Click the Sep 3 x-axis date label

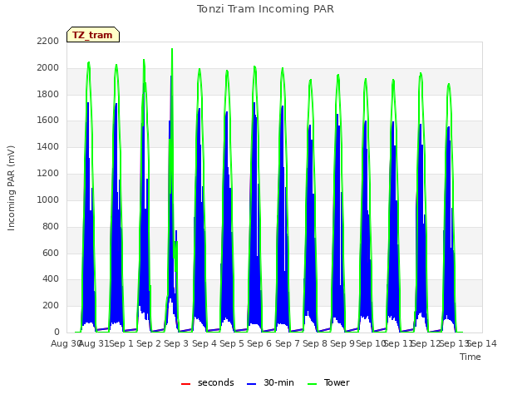pyautogui.click(x=176, y=343)
